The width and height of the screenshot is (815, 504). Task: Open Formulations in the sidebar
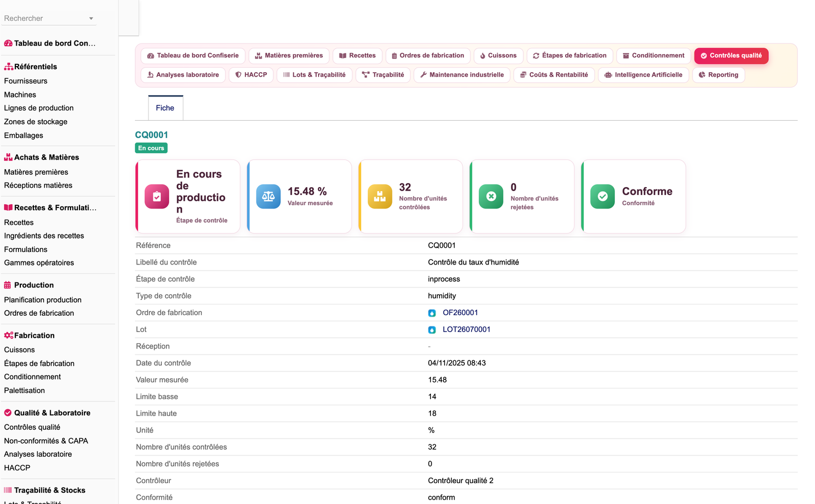point(26,249)
